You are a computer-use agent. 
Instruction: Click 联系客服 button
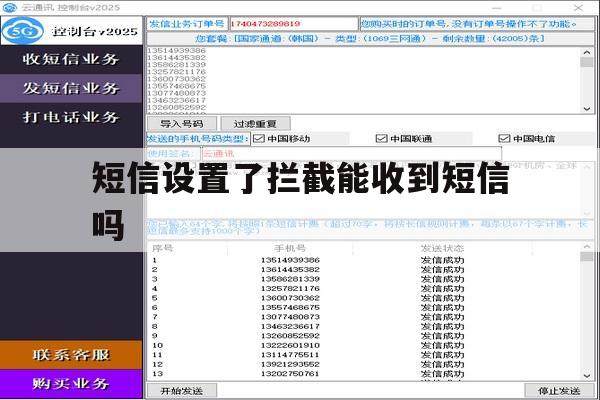[x=71, y=355]
